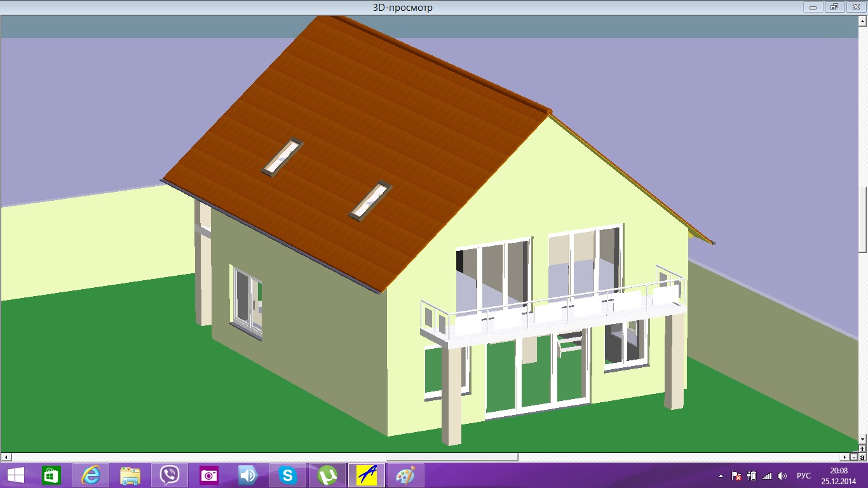Click the side wall window of the house
The image size is (868, 488).
[247, 303]
